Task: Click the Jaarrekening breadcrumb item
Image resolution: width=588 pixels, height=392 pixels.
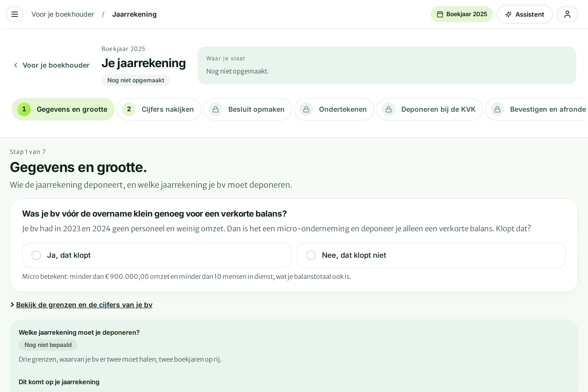Action: 135,14
